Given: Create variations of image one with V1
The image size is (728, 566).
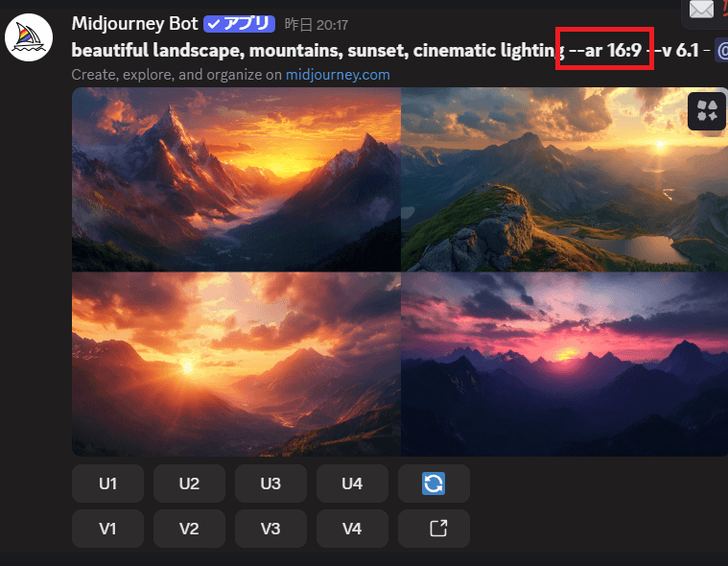Looking at the screenshot, I should (x=107, y=529).
